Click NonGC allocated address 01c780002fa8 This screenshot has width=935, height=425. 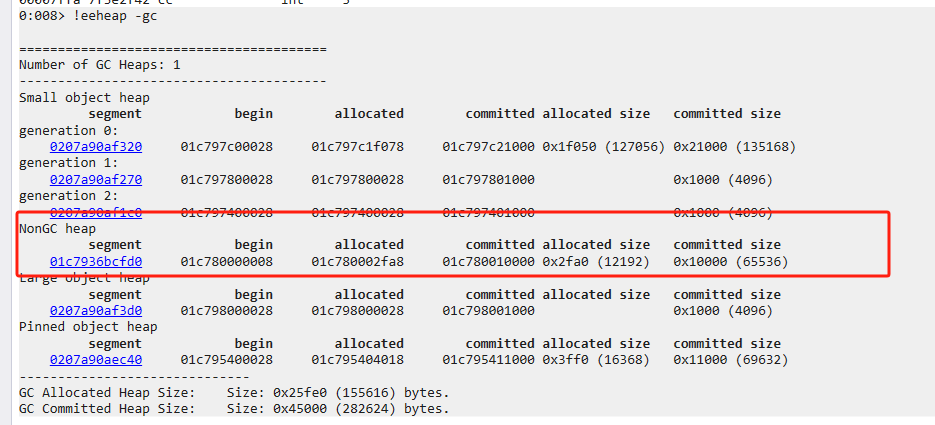pyautogui.click(x=357, y=261)
